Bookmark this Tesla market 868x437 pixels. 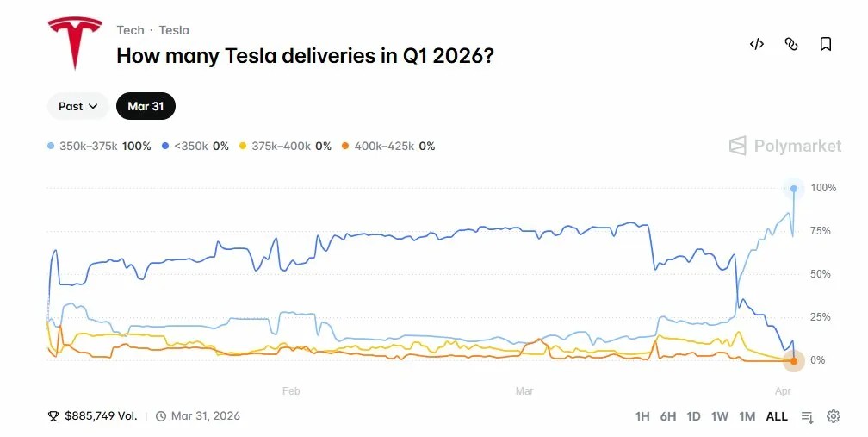(x=826, y=44)
